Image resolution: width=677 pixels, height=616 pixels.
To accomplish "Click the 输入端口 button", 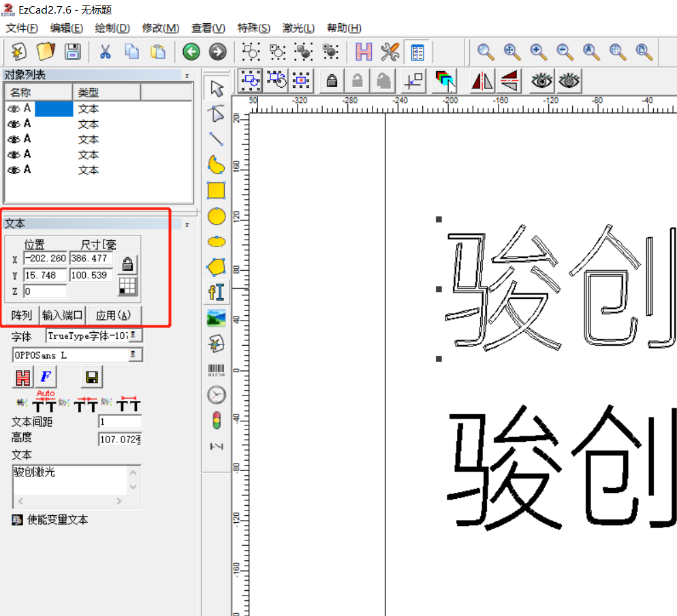I will coord(62,315).
